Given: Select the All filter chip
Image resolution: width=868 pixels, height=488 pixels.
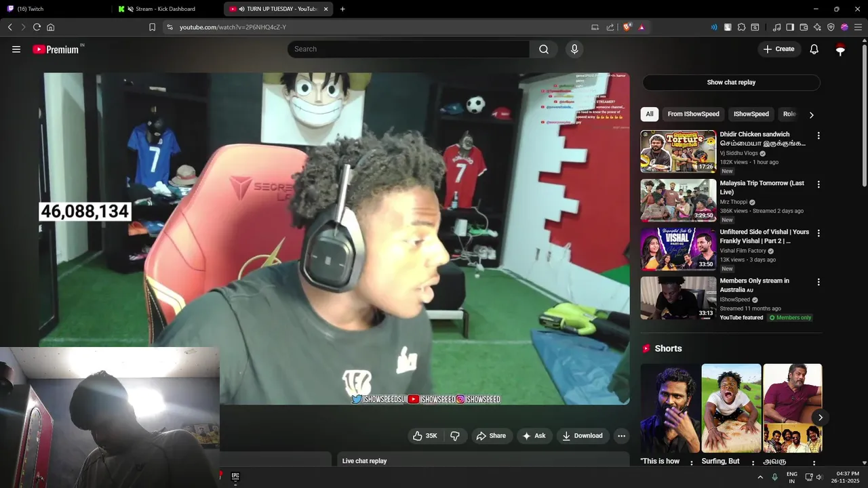Looking at the screenshot, I should pyautogui.click(x=650, y=114).
